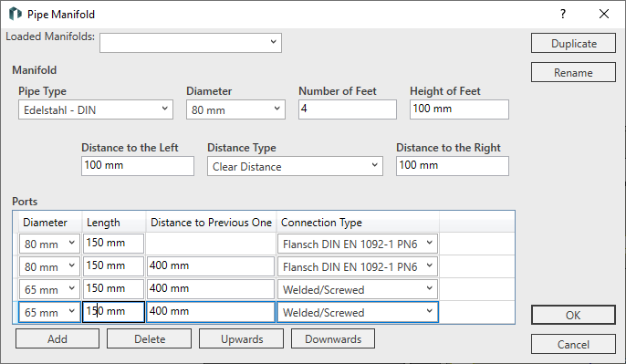Confirm with the OK button
626x364 pixels.
coord(573,315)
